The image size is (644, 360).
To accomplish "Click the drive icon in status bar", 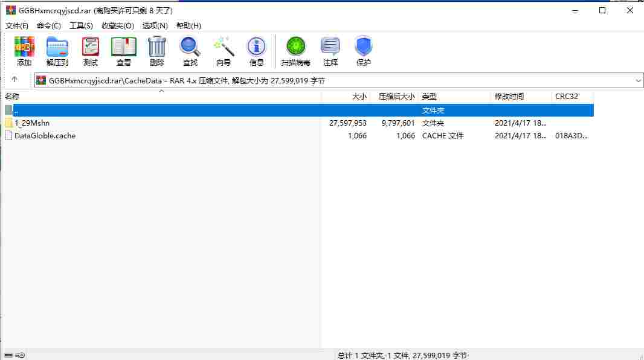I will (x=8, y=355).
